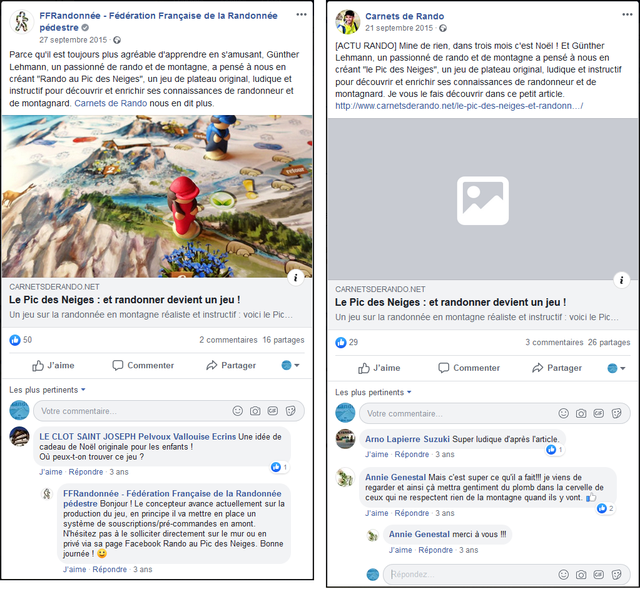This screenshot has width=640, height=589.
Task: Click comment input field on FFRandonnée post
Action: (169, 411)
